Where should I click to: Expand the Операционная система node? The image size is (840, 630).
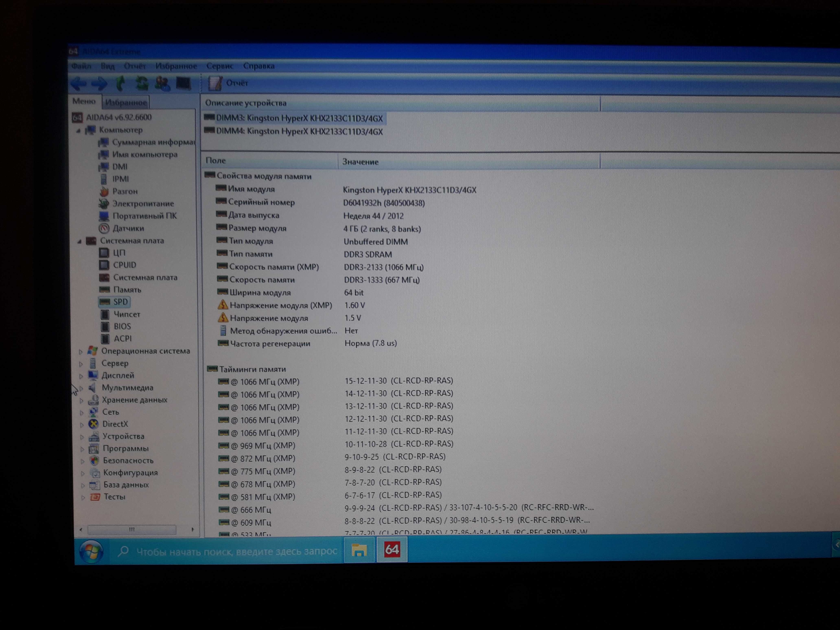[x=81, y=351]
